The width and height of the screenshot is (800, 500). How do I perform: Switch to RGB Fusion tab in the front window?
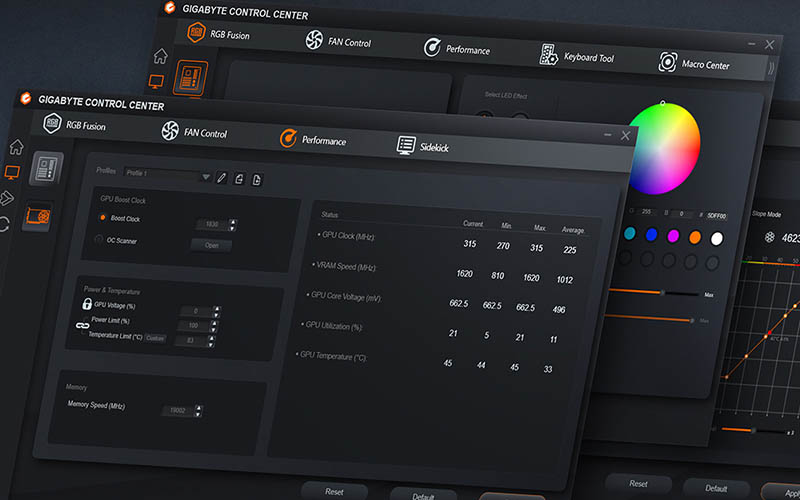[x=75, y=124]
